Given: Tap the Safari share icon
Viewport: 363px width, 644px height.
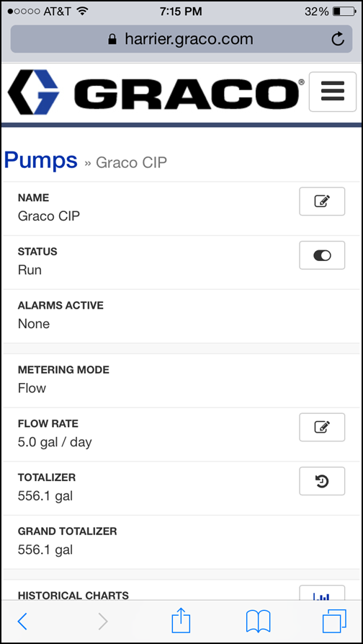Looking at the screenshot, I should point(181,621).
